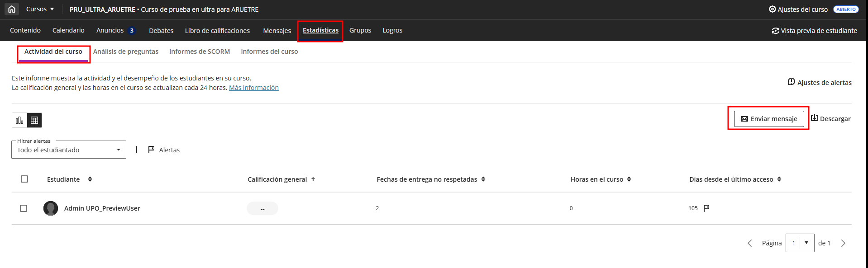Switch to bar chart view icon
Screen dimensions: 868x268
click(x=19, y=120)
